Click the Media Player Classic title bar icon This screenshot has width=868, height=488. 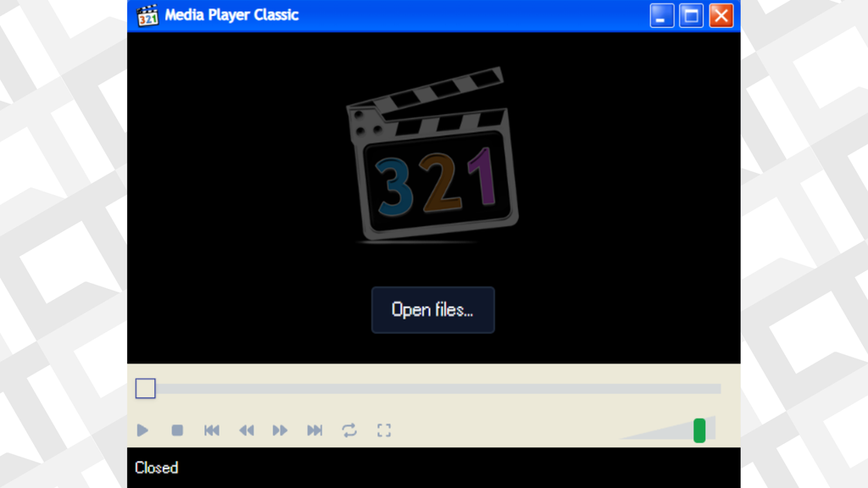(147, 15)
